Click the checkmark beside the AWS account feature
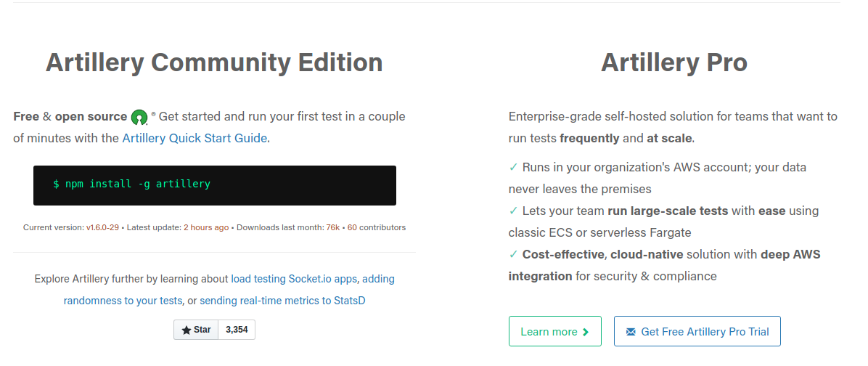The width and height of the screenshot is (868, 366). pyautogui.click(x=514, y=167)
